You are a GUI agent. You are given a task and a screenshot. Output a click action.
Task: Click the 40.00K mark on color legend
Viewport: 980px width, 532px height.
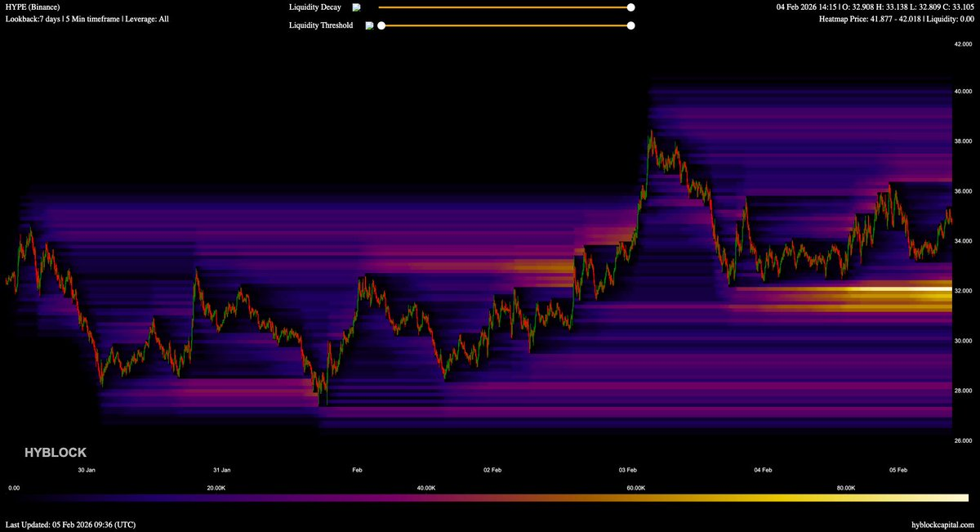425,487
